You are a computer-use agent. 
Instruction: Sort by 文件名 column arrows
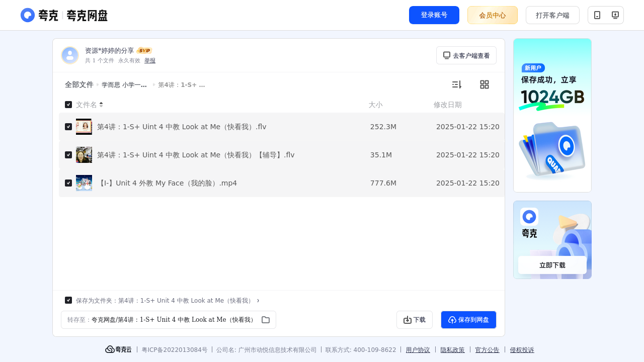point(101,105)
